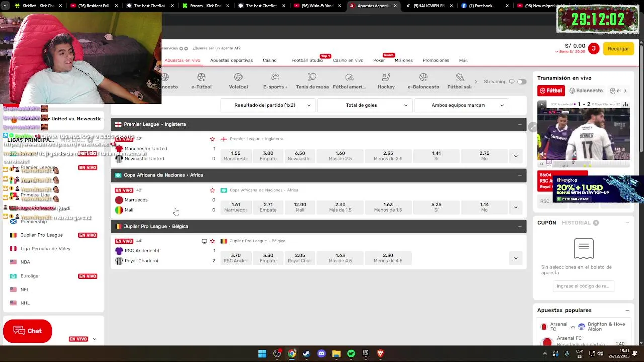The width and height of the screenshot is (644, 362).
Task: Open the Ambos equipos marcan dropdown
Action: coord(461,105)
